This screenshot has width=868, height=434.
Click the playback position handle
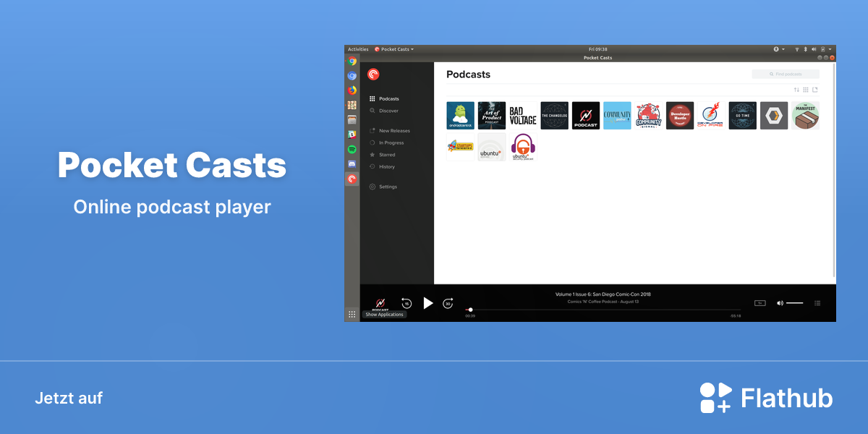(471, 310)
